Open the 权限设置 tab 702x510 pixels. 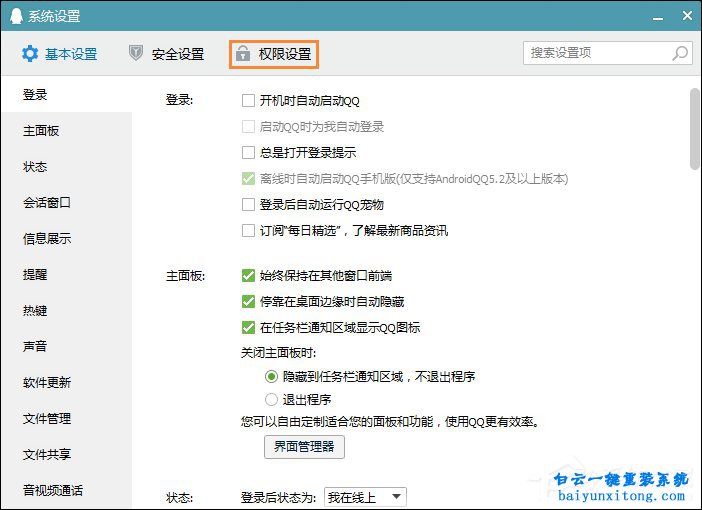(274, 54)
